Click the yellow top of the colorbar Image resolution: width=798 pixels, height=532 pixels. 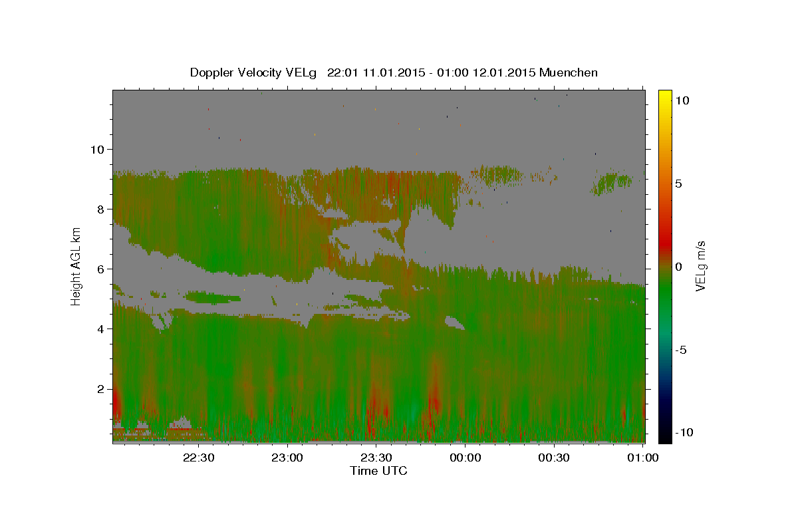click(x=665, y=96)
